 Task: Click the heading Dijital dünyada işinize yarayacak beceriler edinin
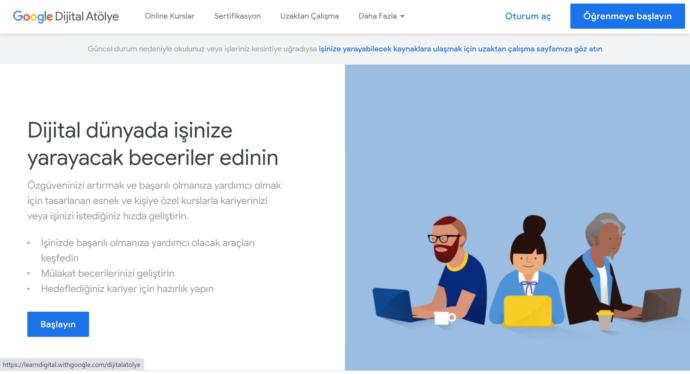[x=153, y=144]
